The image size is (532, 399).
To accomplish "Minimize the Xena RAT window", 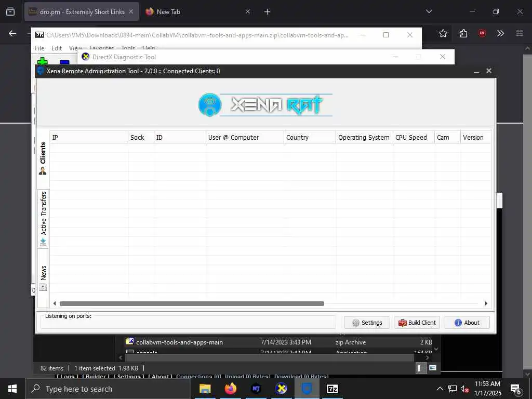I will pos(476,71).
